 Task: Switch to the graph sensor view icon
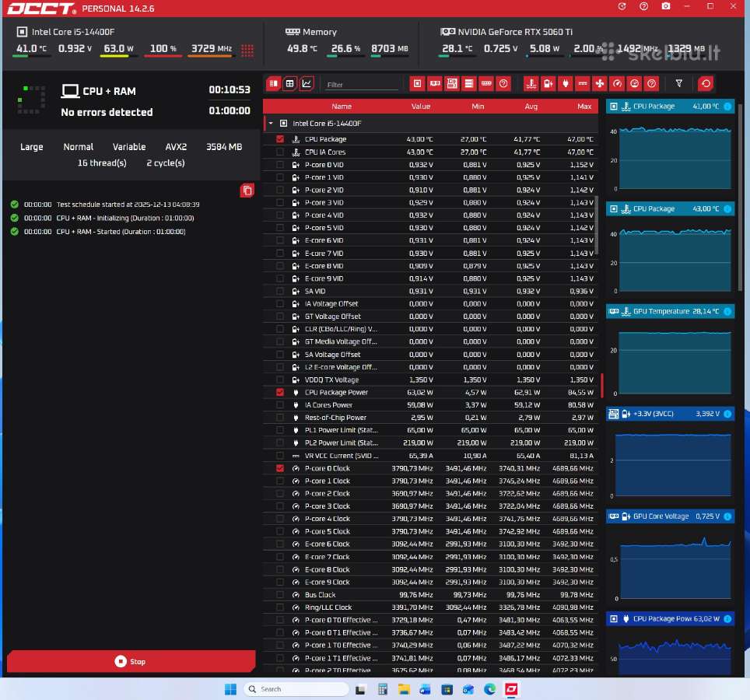pos(307,84)
